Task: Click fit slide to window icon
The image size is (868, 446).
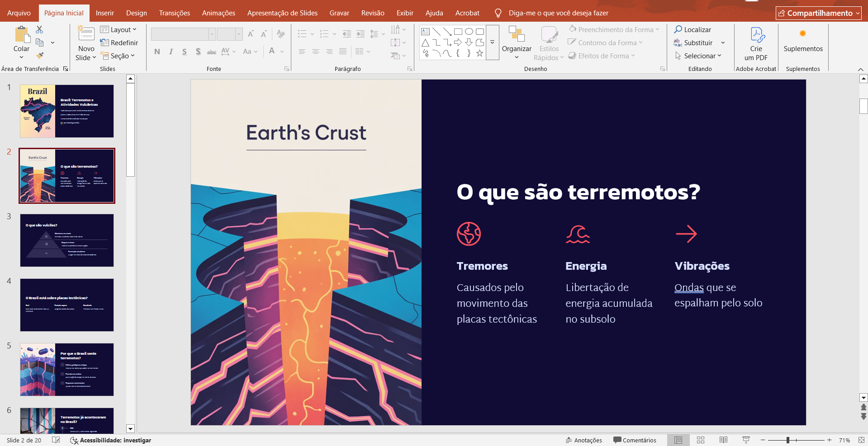Action: coord(861,440)
